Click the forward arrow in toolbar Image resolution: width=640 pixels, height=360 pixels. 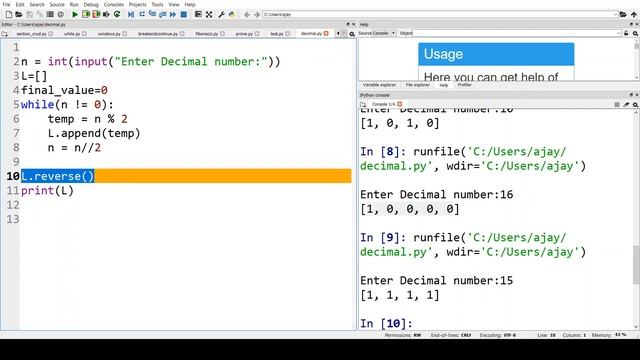click(x=257, y=14)
